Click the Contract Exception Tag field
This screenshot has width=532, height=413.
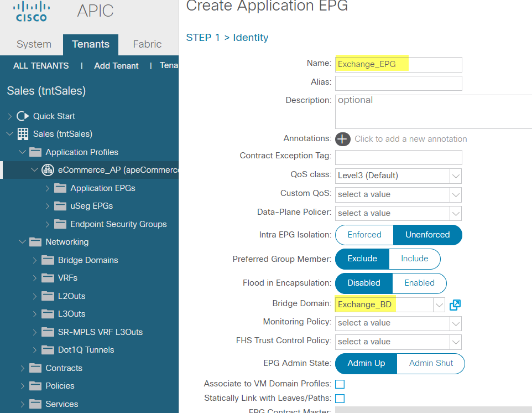(x=398, y=158)
